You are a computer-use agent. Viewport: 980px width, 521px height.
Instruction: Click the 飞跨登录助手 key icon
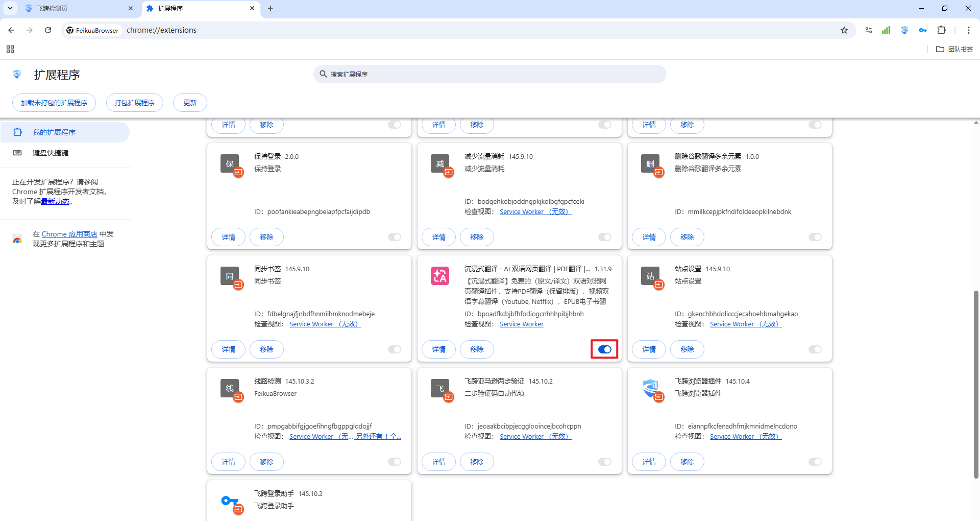pos(230,501)
